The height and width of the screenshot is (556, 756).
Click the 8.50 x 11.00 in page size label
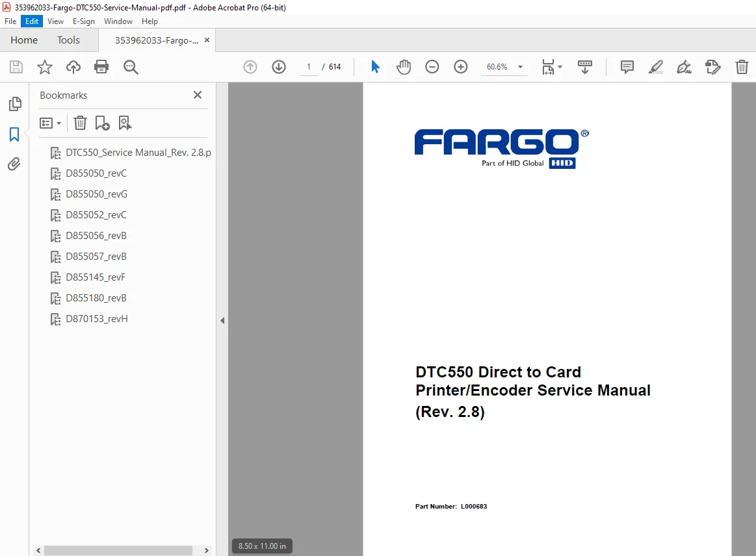[262, 546]
